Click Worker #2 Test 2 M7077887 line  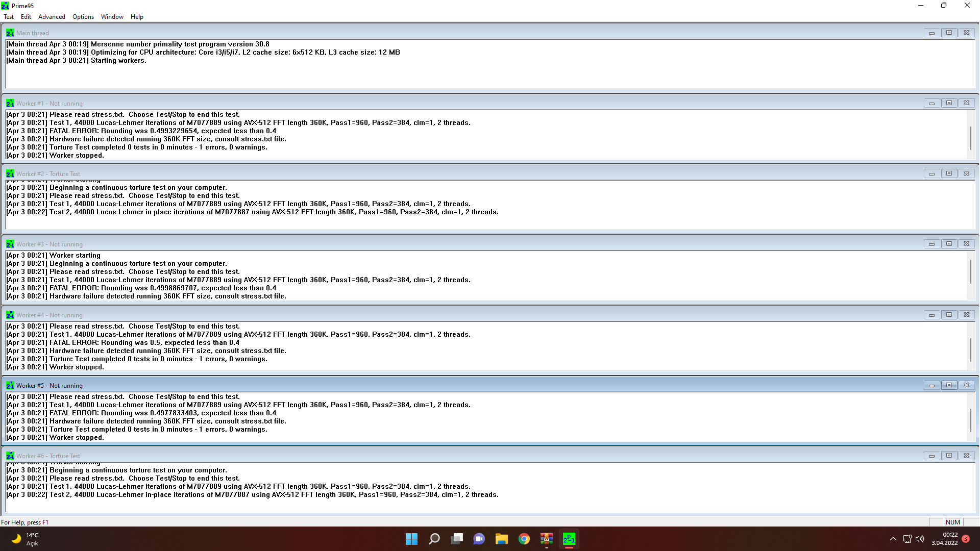253,212
